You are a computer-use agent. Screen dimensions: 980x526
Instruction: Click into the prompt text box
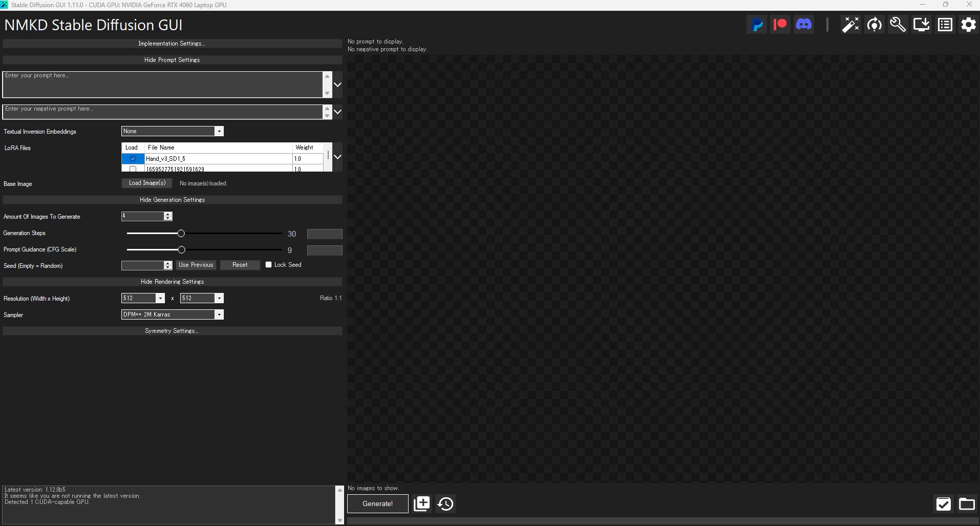point(163,85)
